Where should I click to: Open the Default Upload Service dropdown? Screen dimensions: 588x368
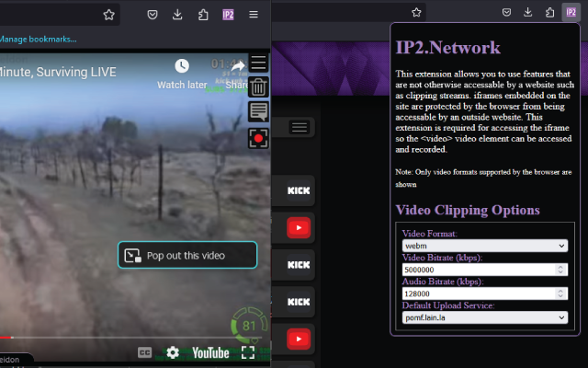click(x=485, y=317)
